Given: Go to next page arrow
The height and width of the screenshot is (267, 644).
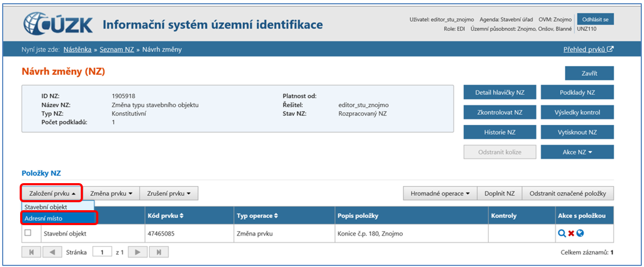Looking at the screenshot, I should (138, 252).
